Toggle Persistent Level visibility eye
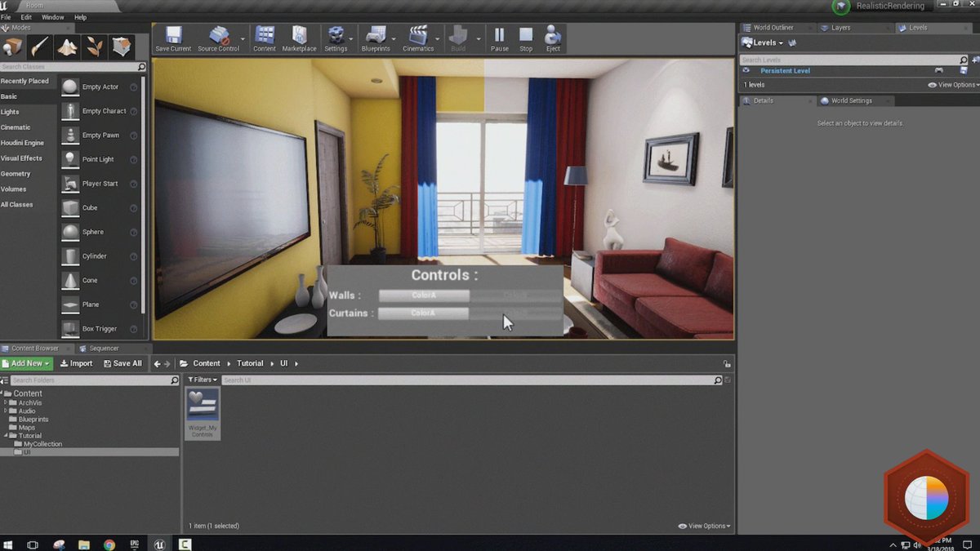980x551 pixels. point(746,71)
